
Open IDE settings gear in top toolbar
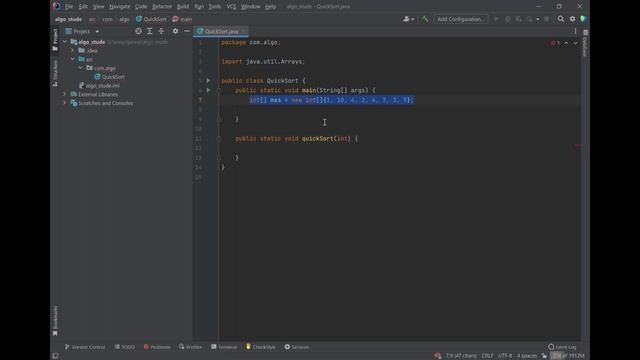572,19
